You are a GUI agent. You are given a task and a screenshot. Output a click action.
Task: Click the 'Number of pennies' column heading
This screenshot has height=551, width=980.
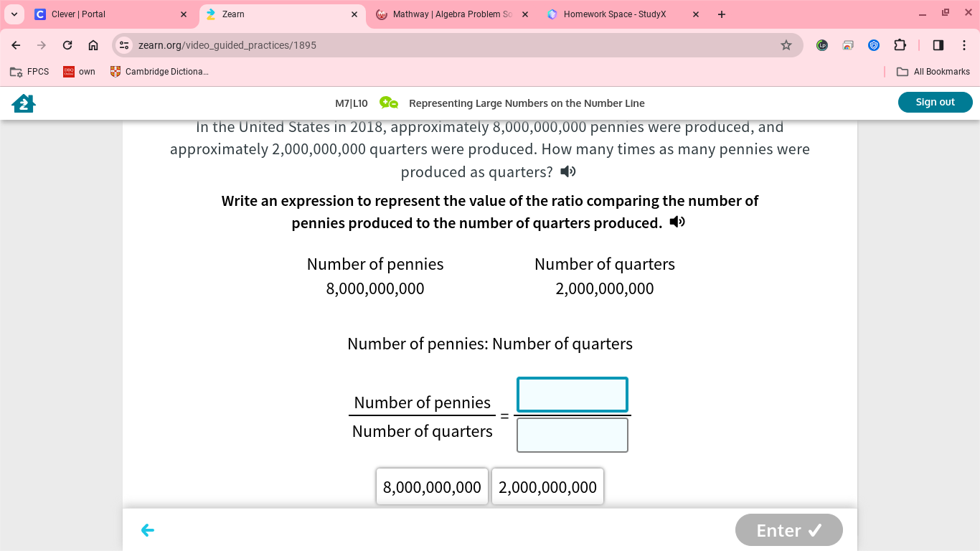click(x=375, y=264)
